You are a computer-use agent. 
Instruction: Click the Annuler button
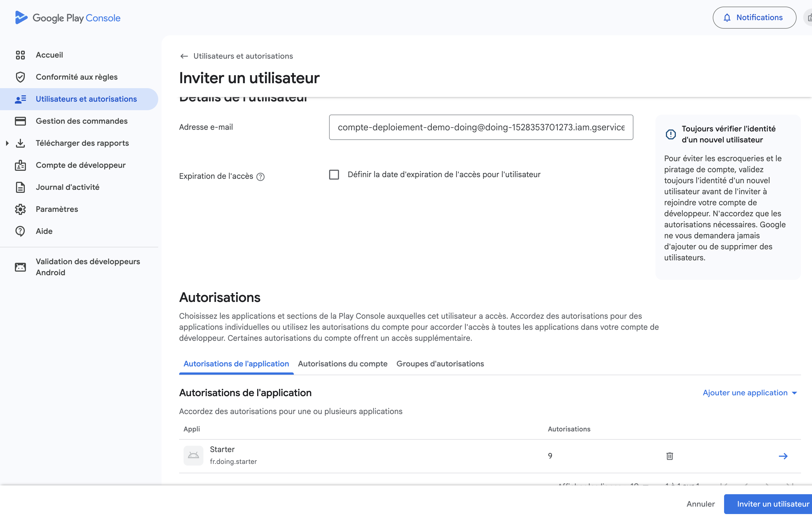[700, 504]
